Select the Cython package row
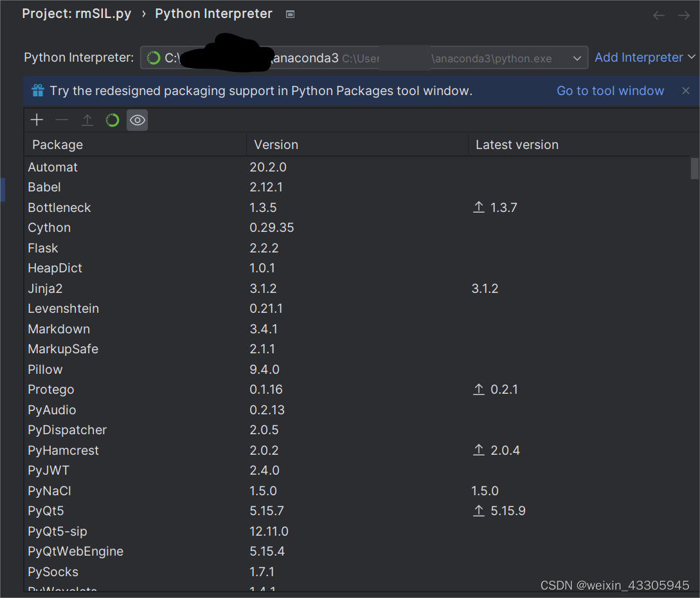The image size is (700, 598). 357,228
